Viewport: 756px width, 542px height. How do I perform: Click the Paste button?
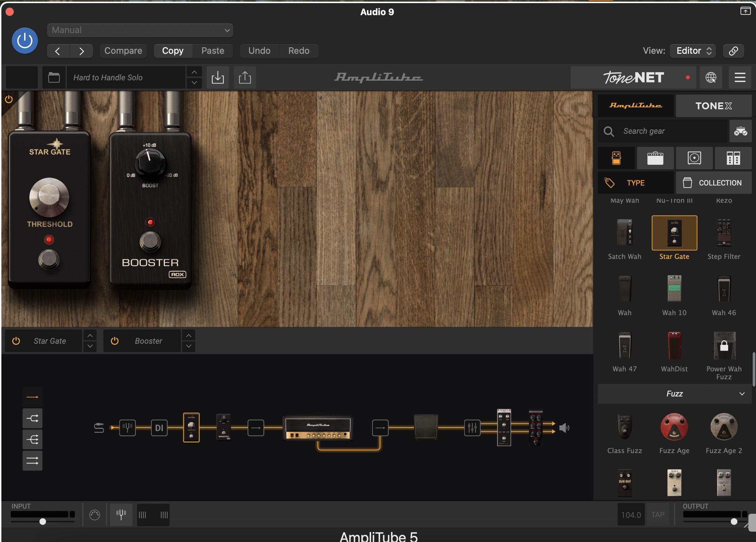coord(213,51)
